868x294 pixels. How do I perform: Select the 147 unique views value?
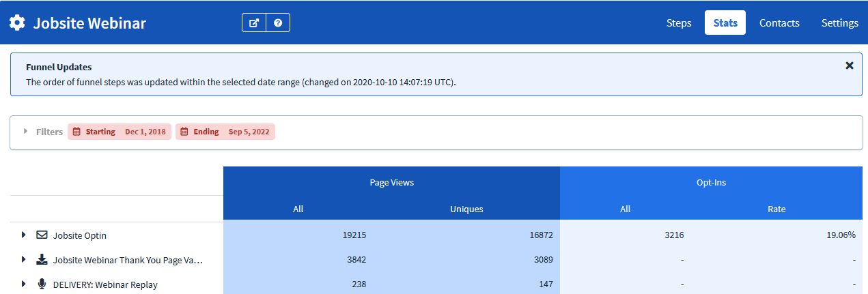click(545, 284)
